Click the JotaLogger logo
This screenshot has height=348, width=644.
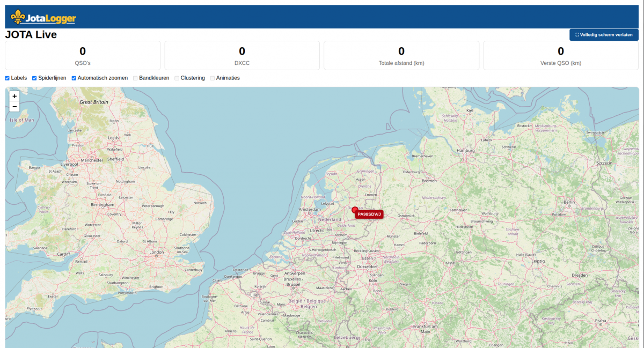[x=43, y=17]
